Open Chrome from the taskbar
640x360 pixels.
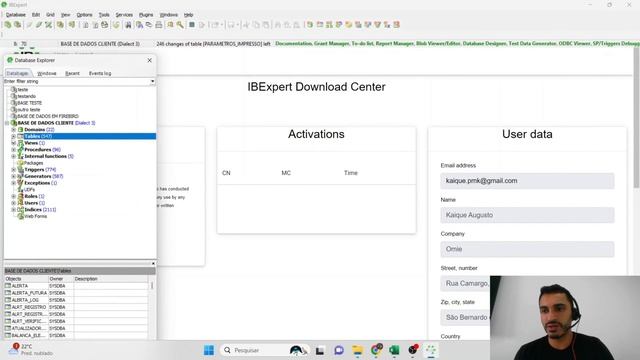[x=376, y=350]
